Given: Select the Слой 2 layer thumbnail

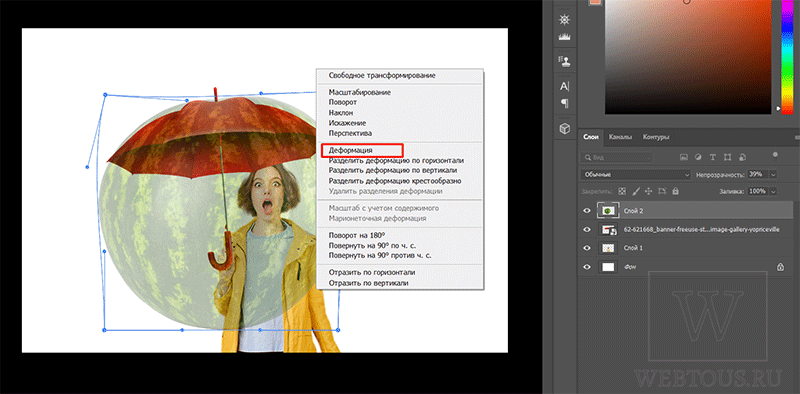Looking at the screenshot, I should [608, 210].
